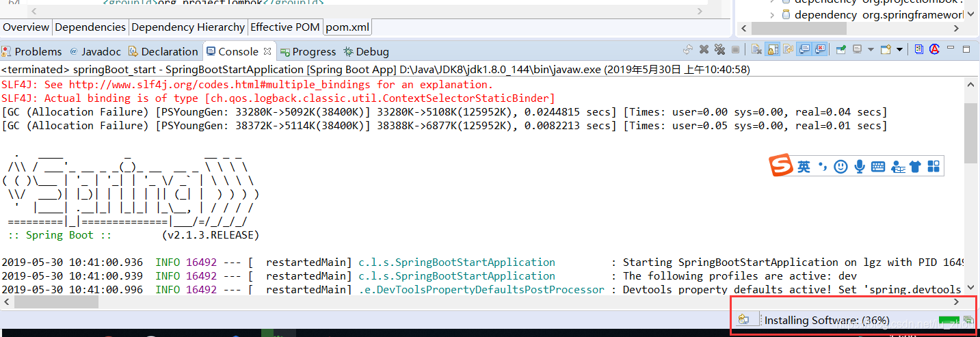Screen dimensions: 980x337
Task: Click console horizontal scrollbar right arrow
Action: (x=957, y=301)
